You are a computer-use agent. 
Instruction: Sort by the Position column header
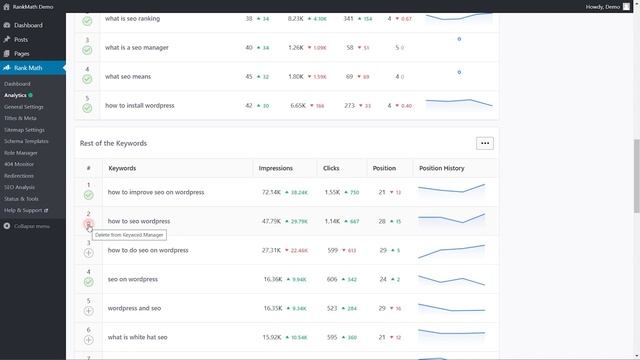384,168
